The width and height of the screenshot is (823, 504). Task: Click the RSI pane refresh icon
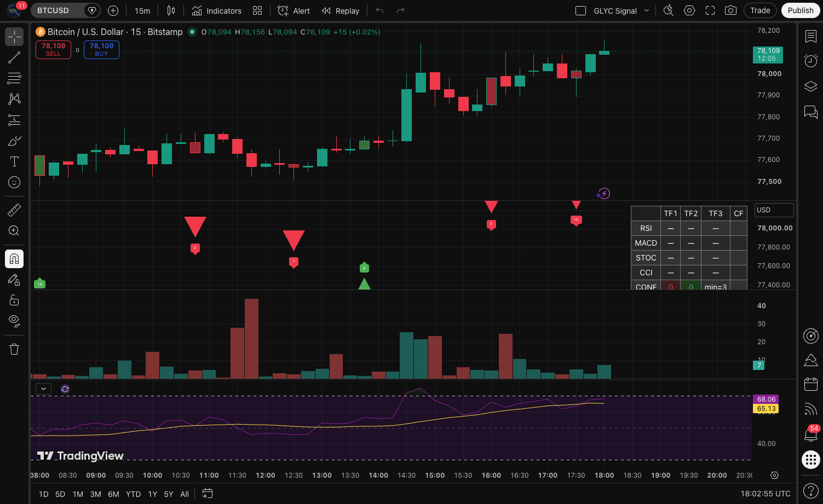coord(65,389)
